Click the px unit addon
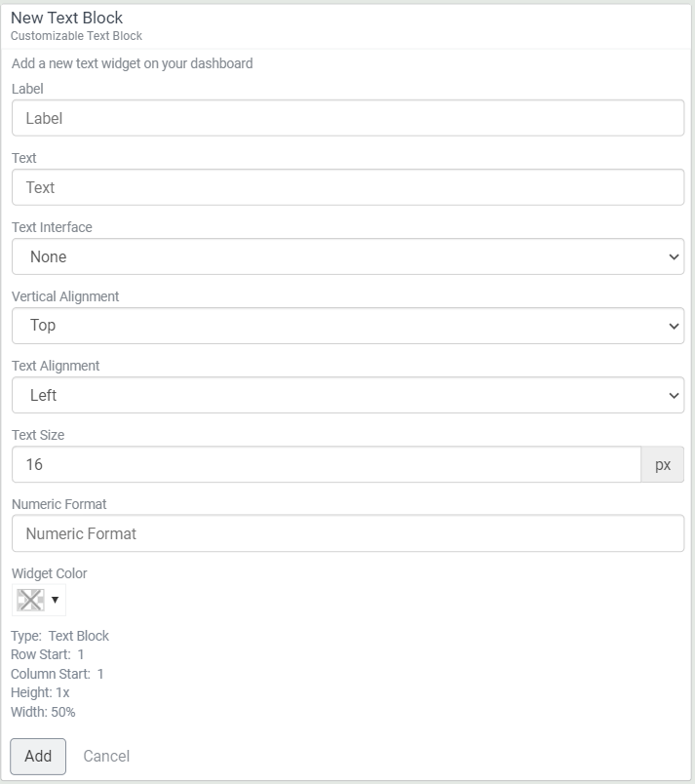The height and width of the screenshot is (784, 695). [x=663, y=464]
